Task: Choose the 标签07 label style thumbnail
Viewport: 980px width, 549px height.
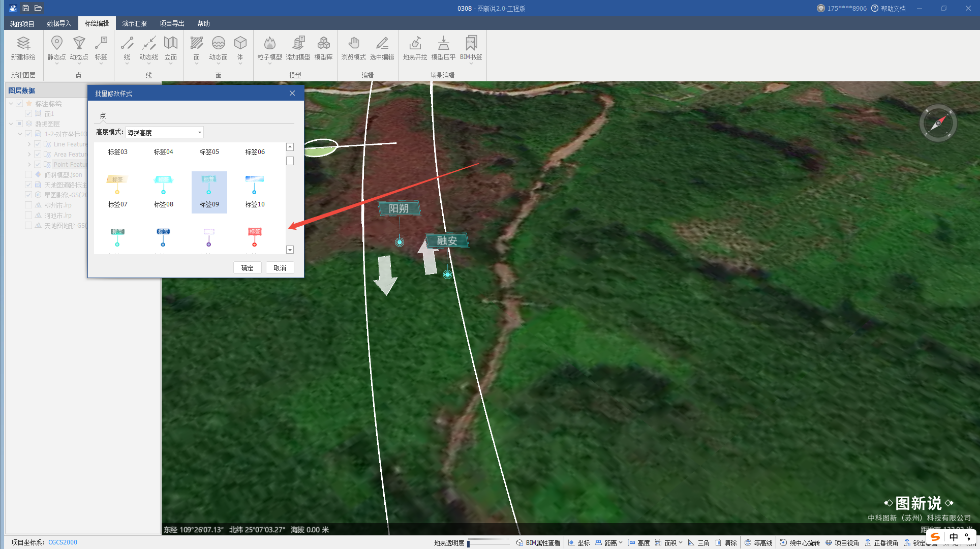Action: (x=117, y=189)
